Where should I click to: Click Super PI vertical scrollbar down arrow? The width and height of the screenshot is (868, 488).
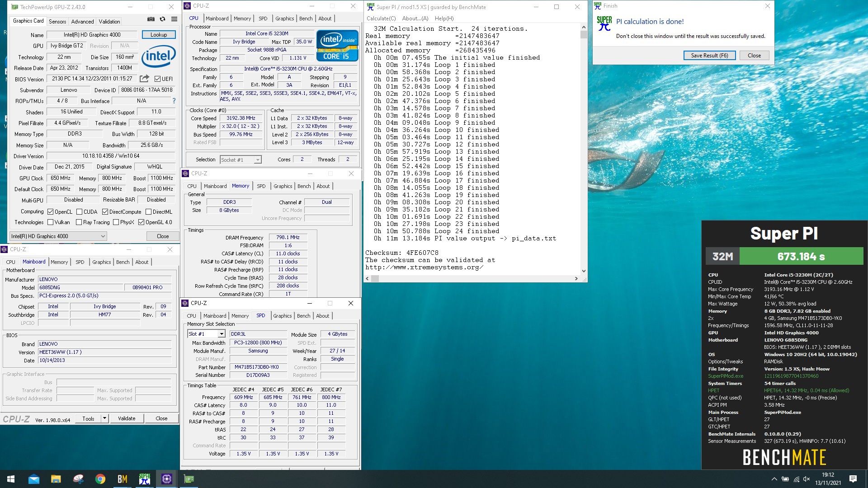[584, 271]
